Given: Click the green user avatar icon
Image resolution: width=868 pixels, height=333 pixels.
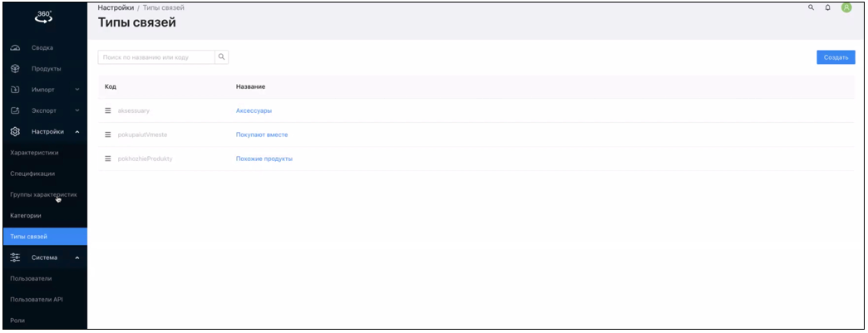Looking at the screenshot, I should pos(846,7).
